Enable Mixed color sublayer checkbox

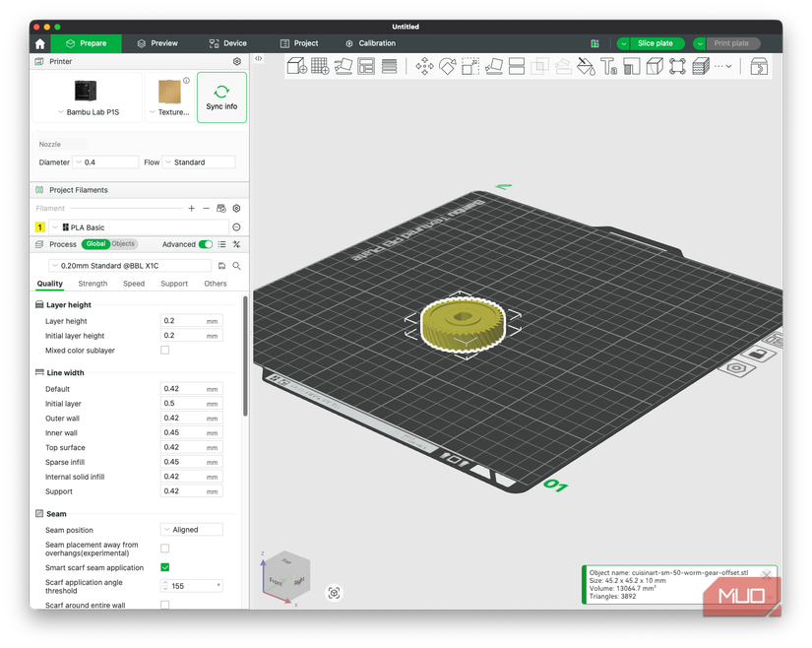[x=164, y=351]
